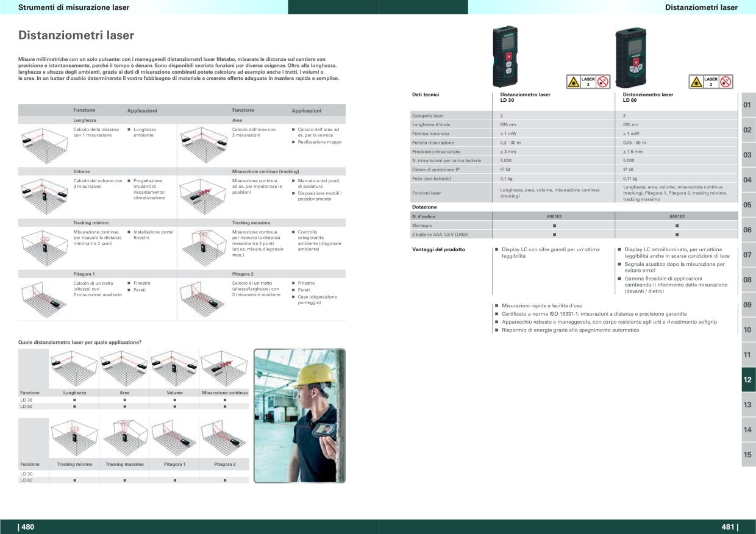Open chapter tab 04
Screen dimensions: 756x534
(x=748, y=180)
